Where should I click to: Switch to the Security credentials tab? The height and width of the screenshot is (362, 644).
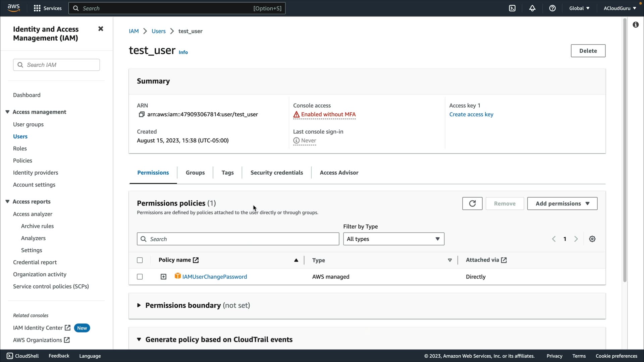coord(276,173)
